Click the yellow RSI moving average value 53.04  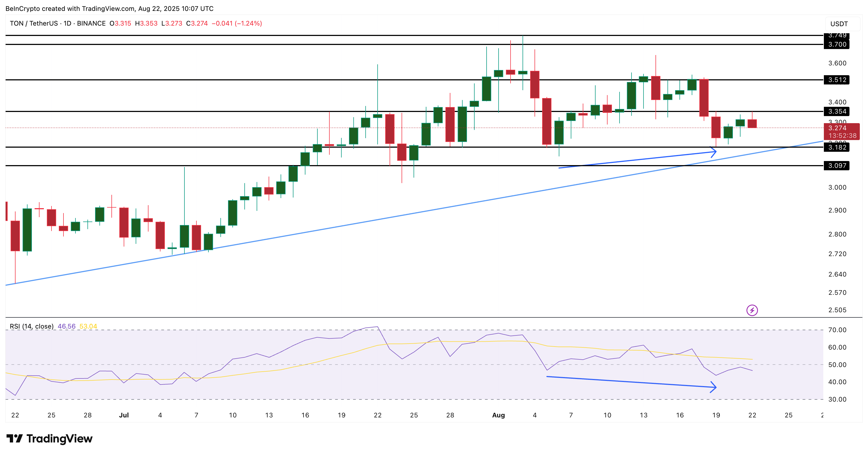click(x=88, y=326)
